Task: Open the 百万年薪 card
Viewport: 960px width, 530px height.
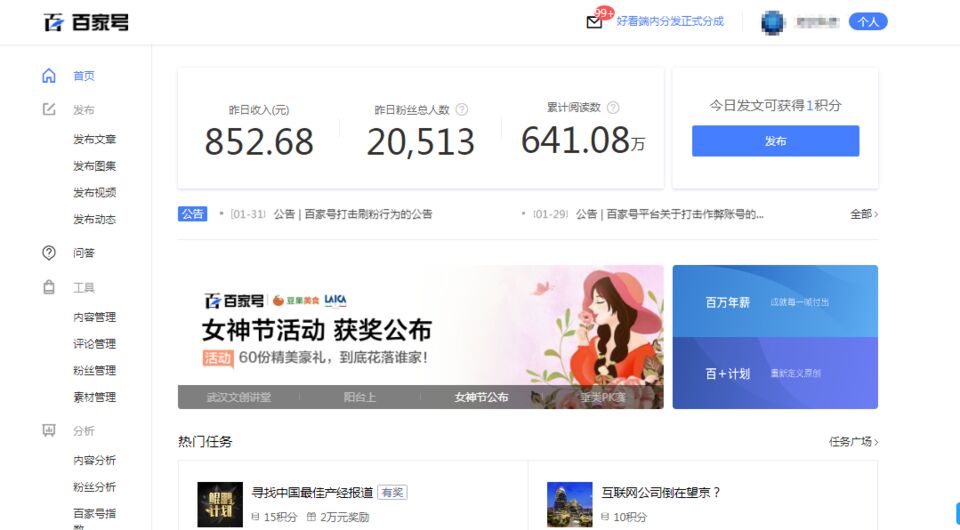Action: 775,301
